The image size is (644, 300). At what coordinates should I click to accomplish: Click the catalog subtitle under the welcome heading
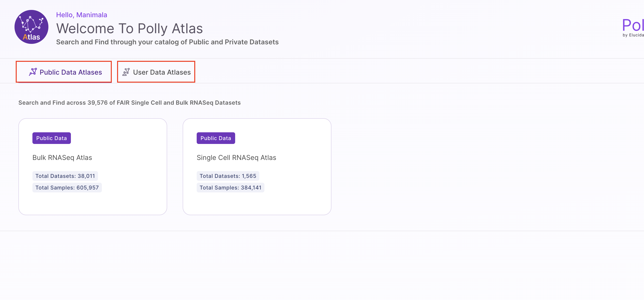pos(167,42)
